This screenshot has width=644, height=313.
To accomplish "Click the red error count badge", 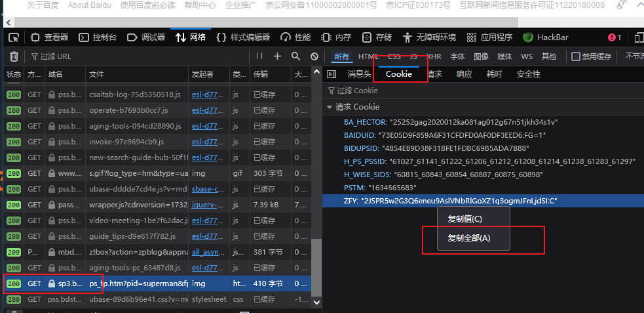I will pyautogui.click(x=615, y=37).
